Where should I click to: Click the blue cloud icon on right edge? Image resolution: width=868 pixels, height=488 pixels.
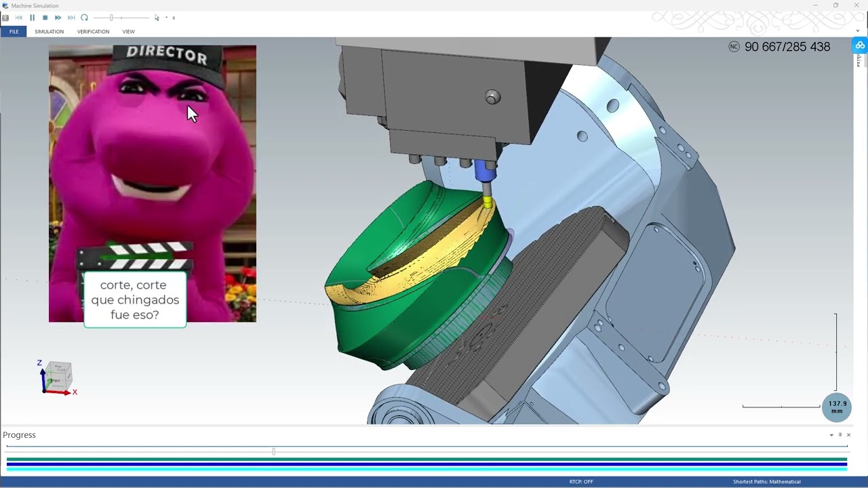860,45
